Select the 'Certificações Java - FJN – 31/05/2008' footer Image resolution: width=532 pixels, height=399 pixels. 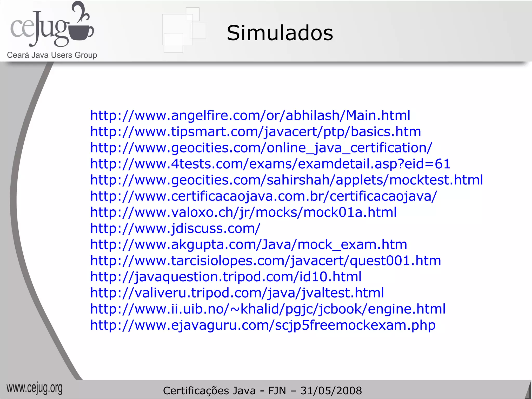262,391
